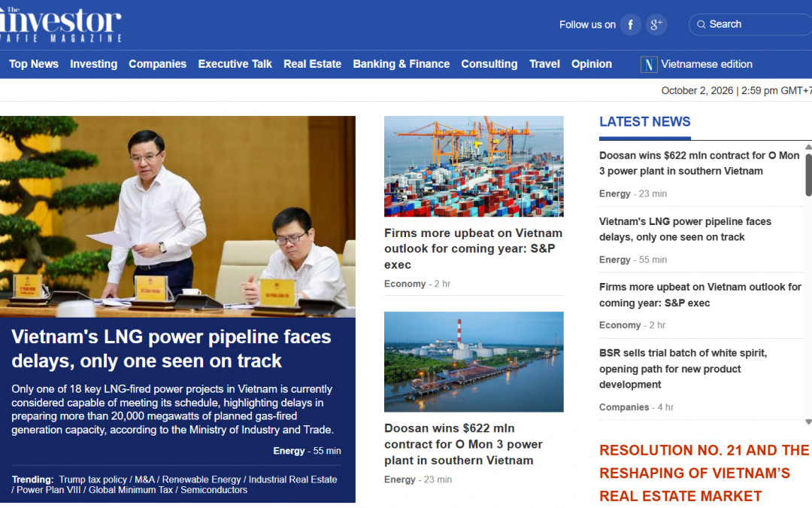Read BSR white spirit article
This screenshot has width=812, height=508.
tap(683, 369)
